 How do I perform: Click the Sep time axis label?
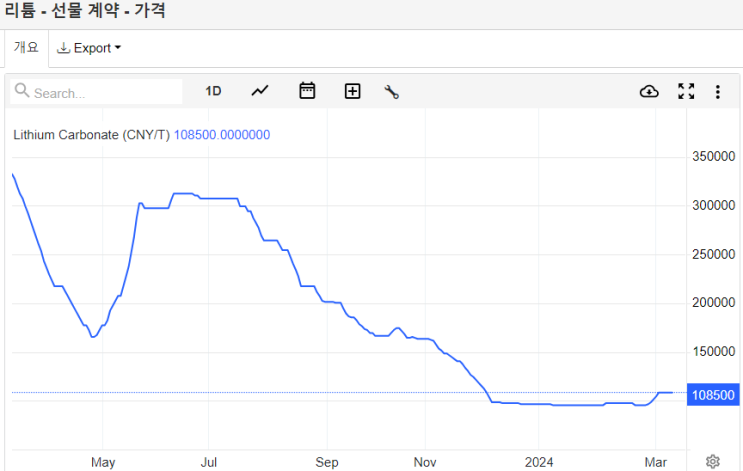[x=327, y=462]
